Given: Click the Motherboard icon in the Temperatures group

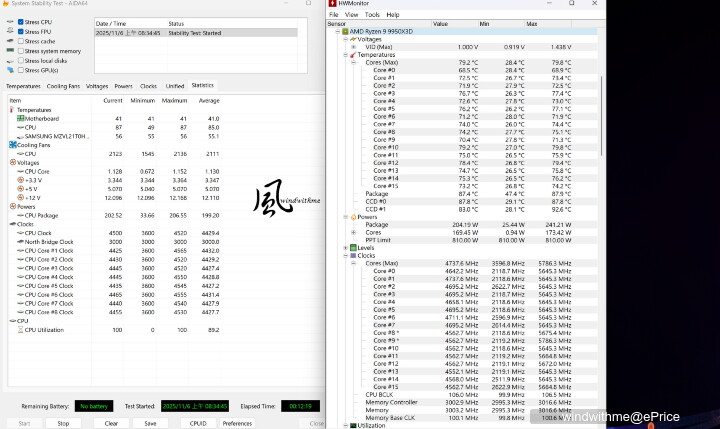Looking at the screenshot, I should (x=20, y=118).
